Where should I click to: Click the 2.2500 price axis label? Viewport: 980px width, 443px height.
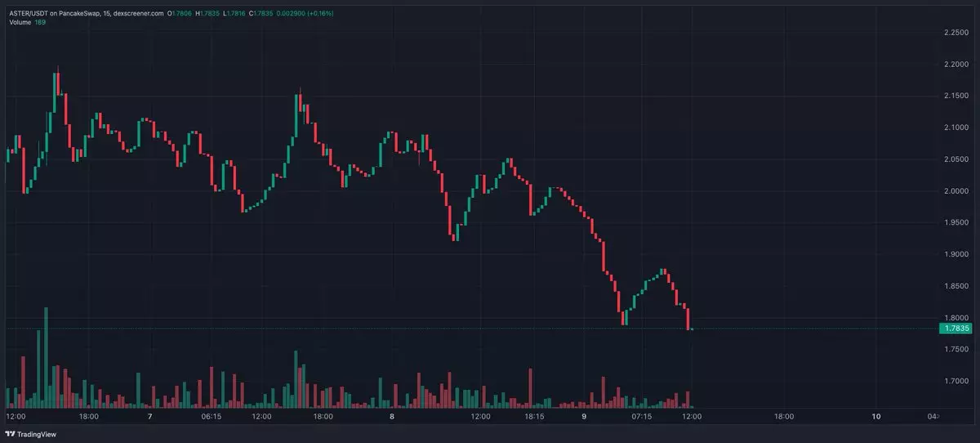tap(955, 32)
